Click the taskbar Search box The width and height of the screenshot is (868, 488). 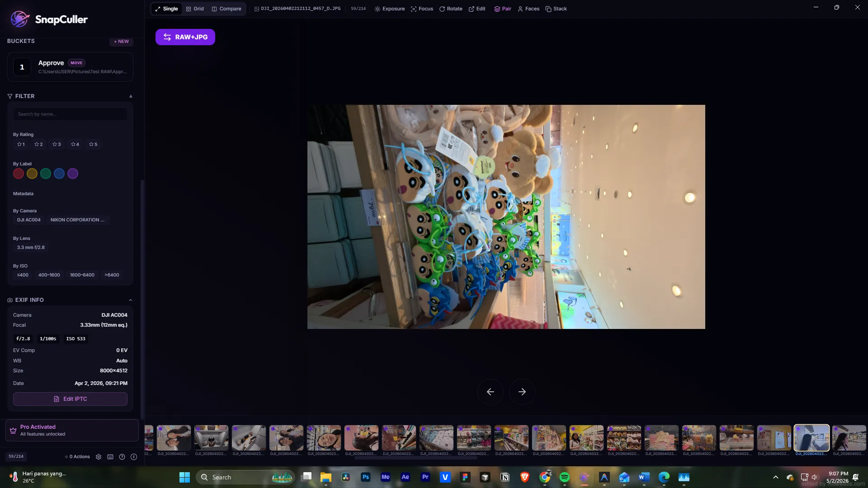click(245, 477)
